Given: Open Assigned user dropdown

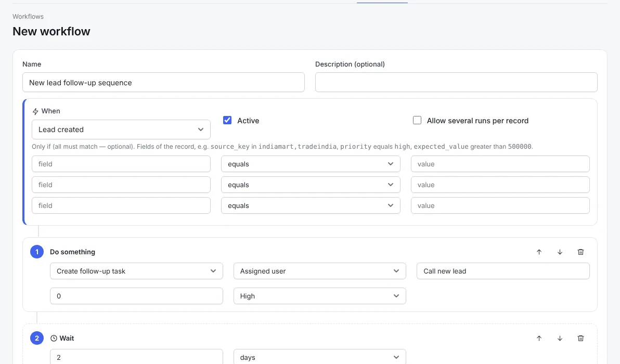Looking at the screenshot, I should click(x=319, y=271).
